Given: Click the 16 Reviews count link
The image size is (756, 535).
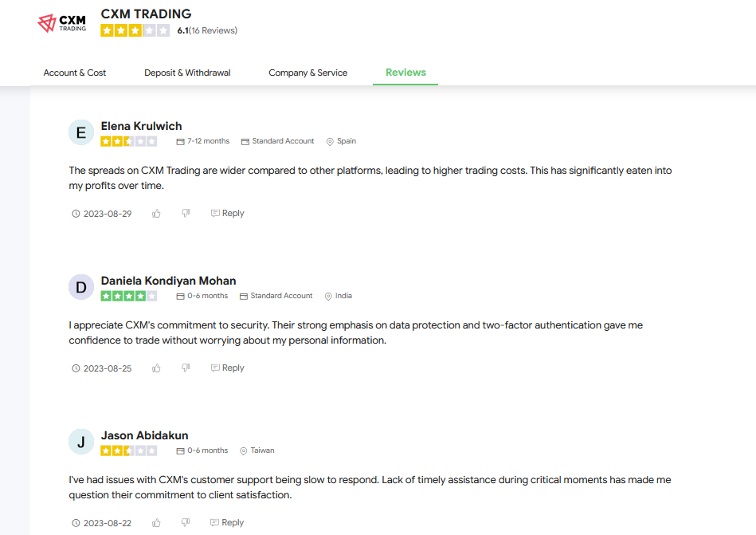Looking at the screenshot, I should [x=213, y=30].
